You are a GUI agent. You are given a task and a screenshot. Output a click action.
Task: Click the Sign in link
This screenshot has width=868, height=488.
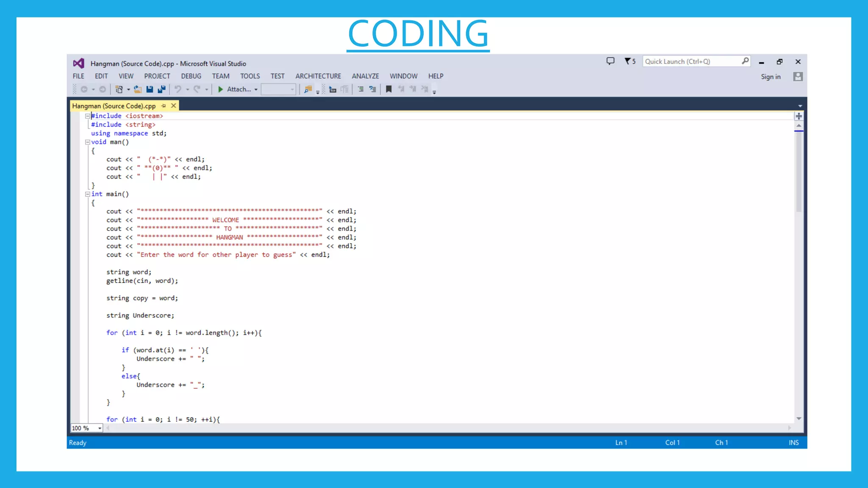tap(771, 77)
